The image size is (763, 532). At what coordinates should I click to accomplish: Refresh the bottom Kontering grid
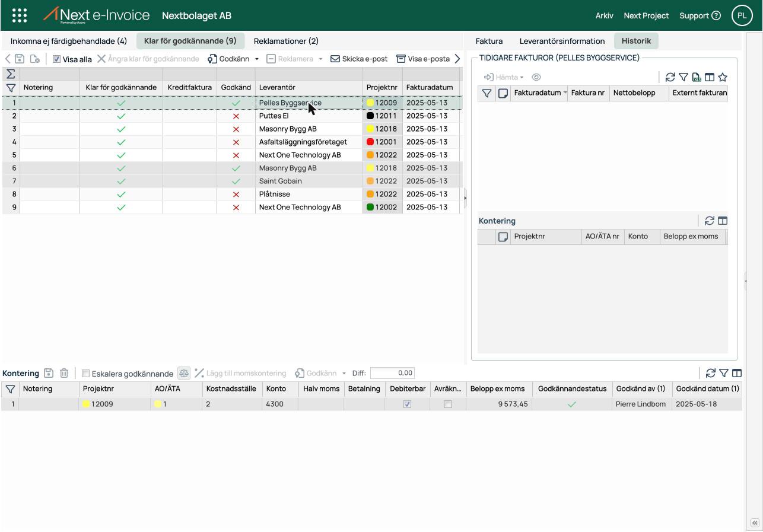click(x=711, y=373)
